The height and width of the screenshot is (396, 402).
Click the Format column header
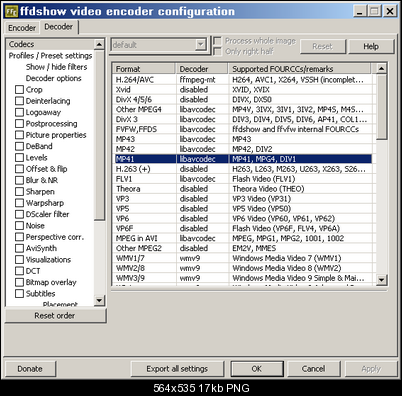[144, 69]
